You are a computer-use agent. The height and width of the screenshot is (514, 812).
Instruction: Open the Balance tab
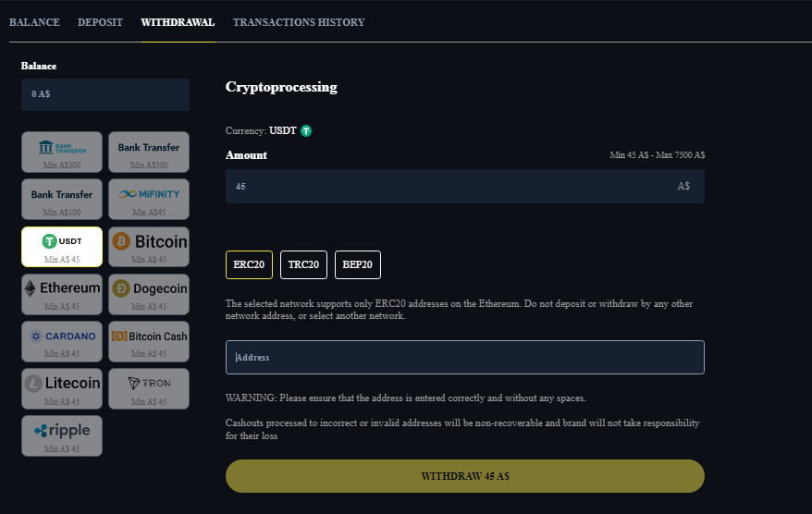coord(34,22)
